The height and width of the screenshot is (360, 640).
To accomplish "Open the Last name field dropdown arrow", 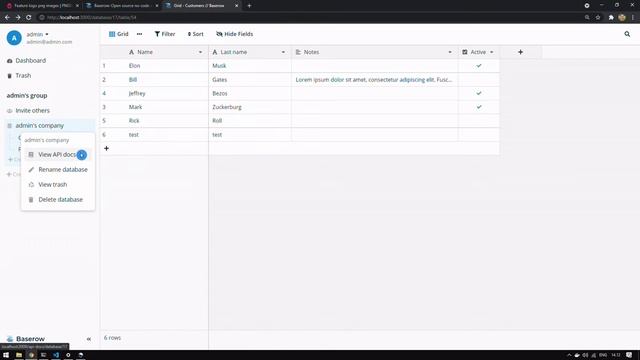I will tap(283, 52).
